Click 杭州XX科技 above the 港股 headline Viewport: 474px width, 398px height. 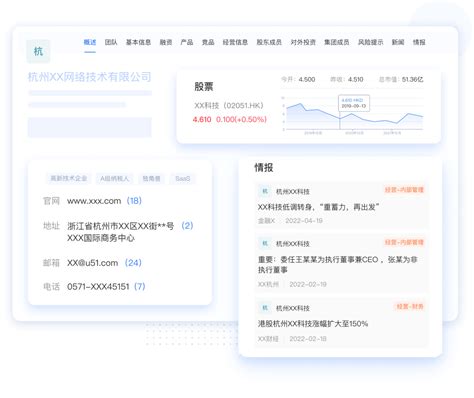[293, 308]
